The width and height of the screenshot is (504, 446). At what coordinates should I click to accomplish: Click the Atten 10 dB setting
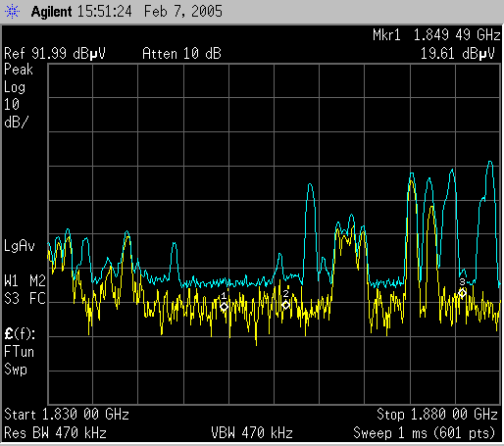[x=181, y=53]
